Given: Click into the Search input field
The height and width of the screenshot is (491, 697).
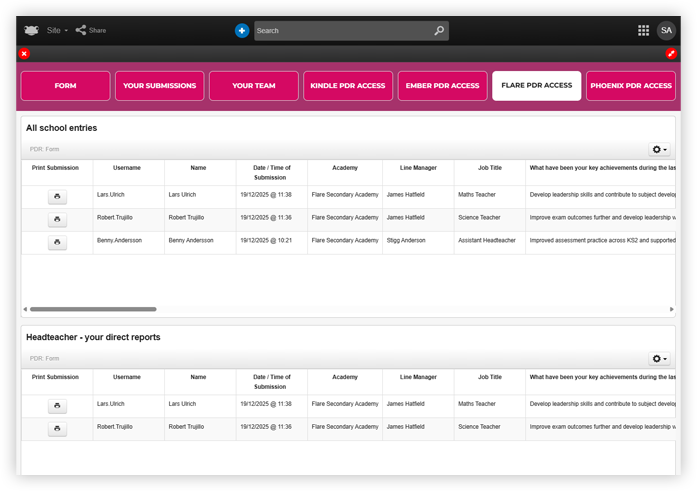Looking at the screenshot, I should (342, 31).
